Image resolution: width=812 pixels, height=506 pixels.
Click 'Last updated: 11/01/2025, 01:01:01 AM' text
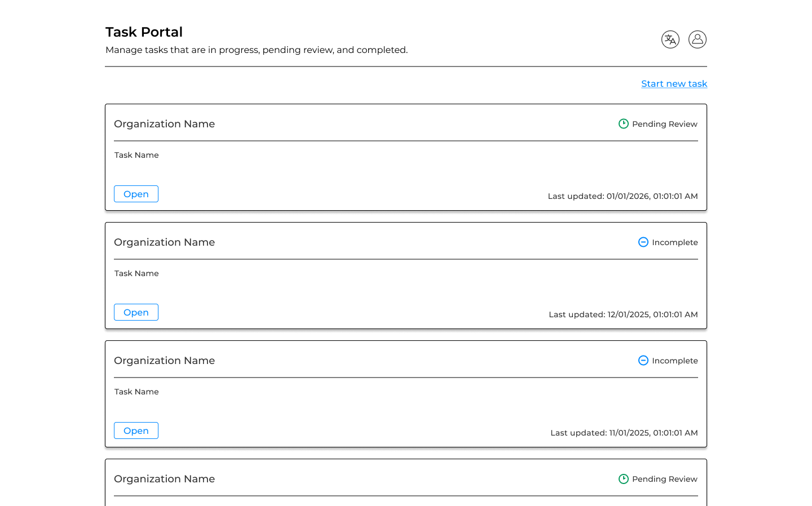[624, 433]
